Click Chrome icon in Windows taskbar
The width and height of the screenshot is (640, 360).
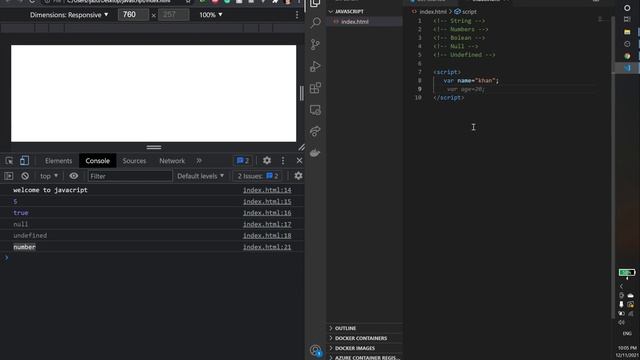627,56
